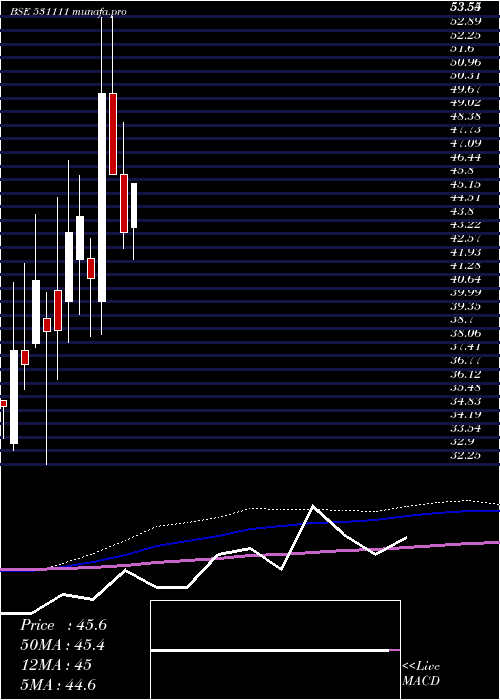Click the "BSE 531111 munafa.pro" chart title
The image size is (500, 700).
(68, 12)
